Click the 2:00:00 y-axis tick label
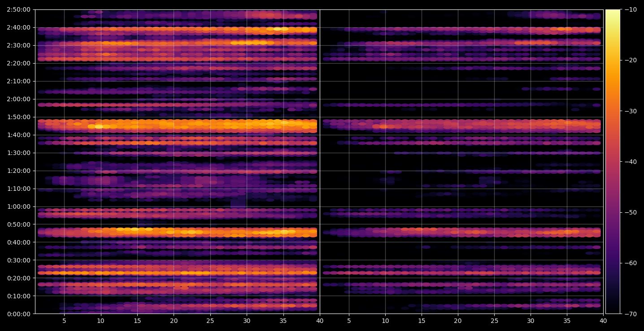644x331 pixels. (x=18, y=99)
